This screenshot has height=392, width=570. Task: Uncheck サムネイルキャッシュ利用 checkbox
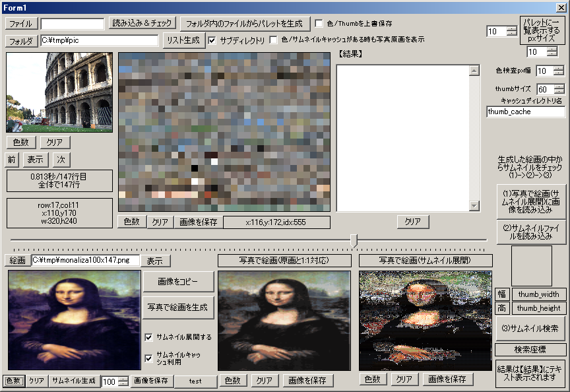point(150,358)
